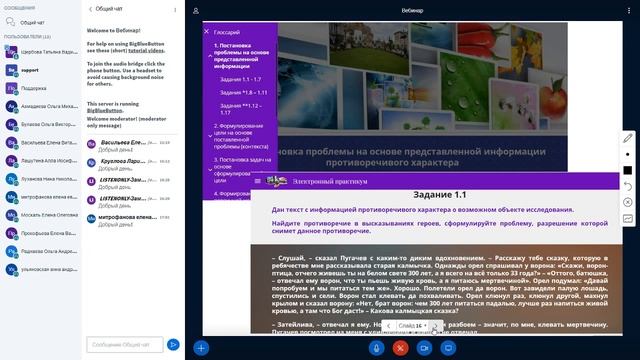Open the black drawing color swatch
Viewport: 640px width, 360px height.
(x=628, y=170)
